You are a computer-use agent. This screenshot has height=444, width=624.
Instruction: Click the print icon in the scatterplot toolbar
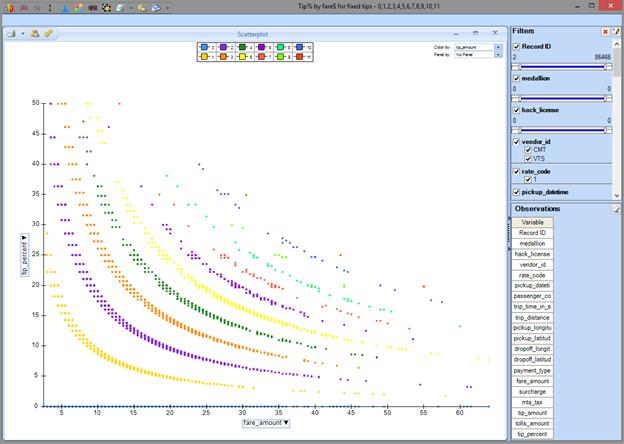point(11,33)
